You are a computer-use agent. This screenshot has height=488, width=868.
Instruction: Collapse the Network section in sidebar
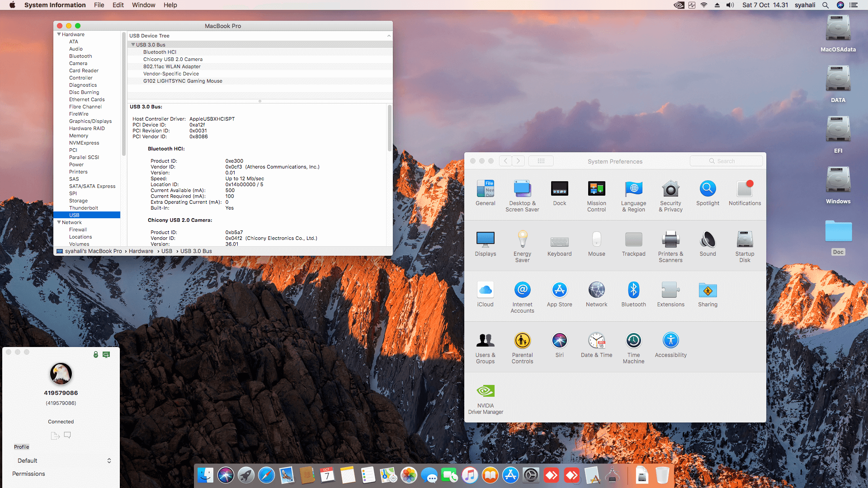pos(59,222)
